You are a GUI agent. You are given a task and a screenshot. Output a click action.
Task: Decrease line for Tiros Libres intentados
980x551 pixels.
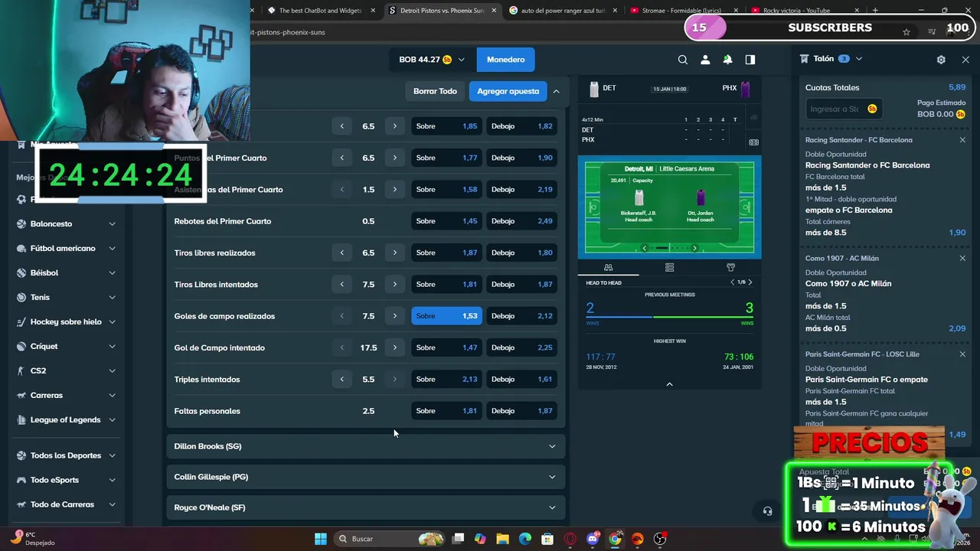point(342,285)
